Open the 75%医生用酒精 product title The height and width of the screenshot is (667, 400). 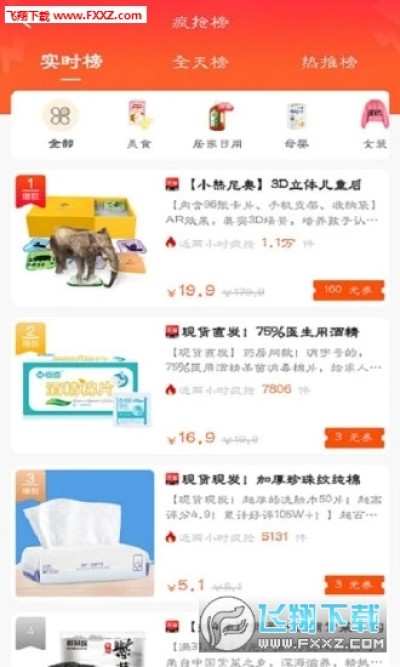coord(270,332)
